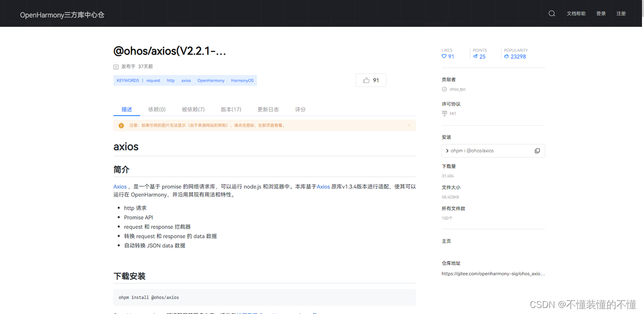Click the thumbs-up like button showing 91
644x314 pixels.
pyautogui.click(x=371, y=80)
